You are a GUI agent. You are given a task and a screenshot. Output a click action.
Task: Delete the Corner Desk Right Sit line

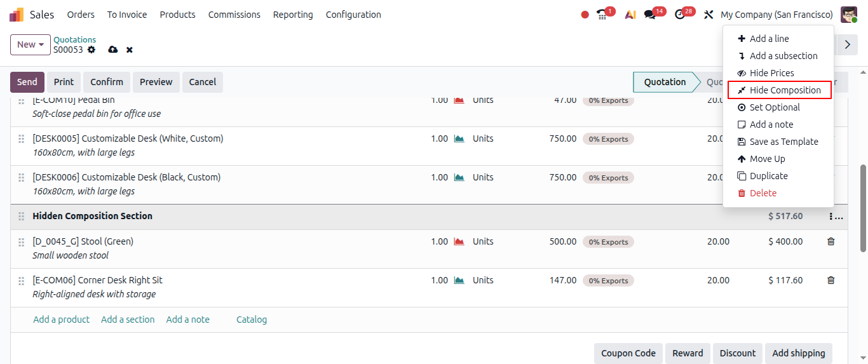(831, 280)
